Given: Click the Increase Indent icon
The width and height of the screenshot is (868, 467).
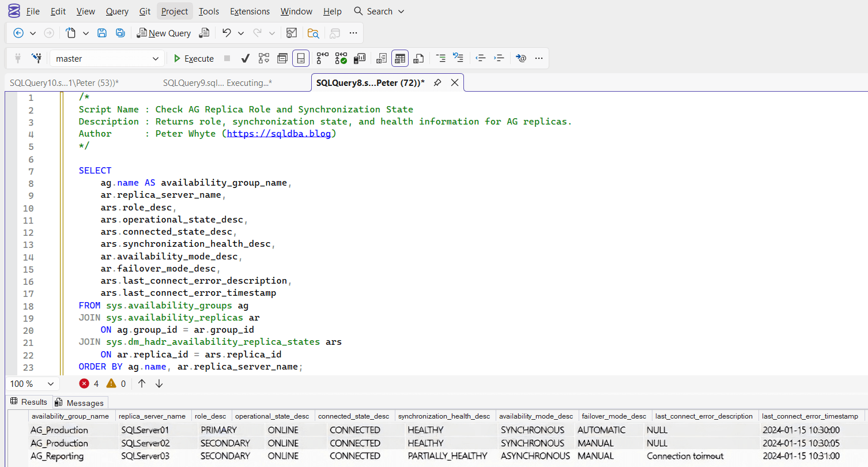Looking at the screenshot, I should click(499, 58).
